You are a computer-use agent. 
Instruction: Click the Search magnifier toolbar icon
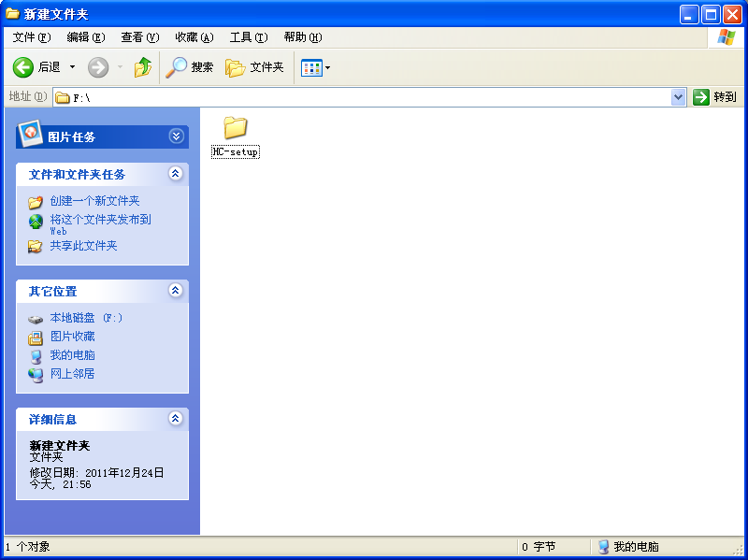click(177, 67)
